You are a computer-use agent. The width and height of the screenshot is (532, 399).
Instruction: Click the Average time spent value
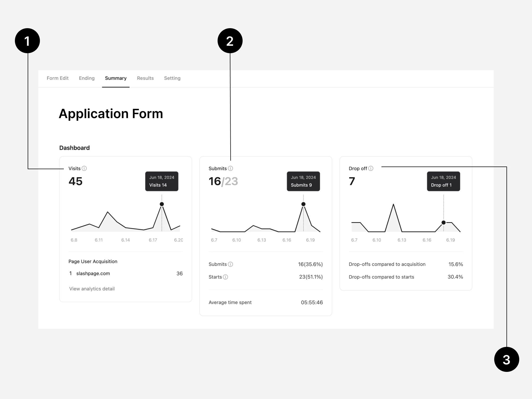coord(312,302)
